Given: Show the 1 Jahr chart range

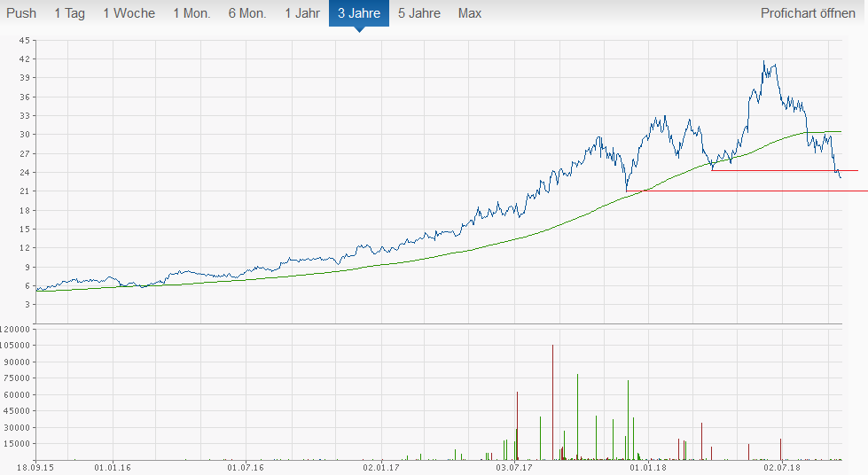Looking at the screenshot, I should (302, 13).
